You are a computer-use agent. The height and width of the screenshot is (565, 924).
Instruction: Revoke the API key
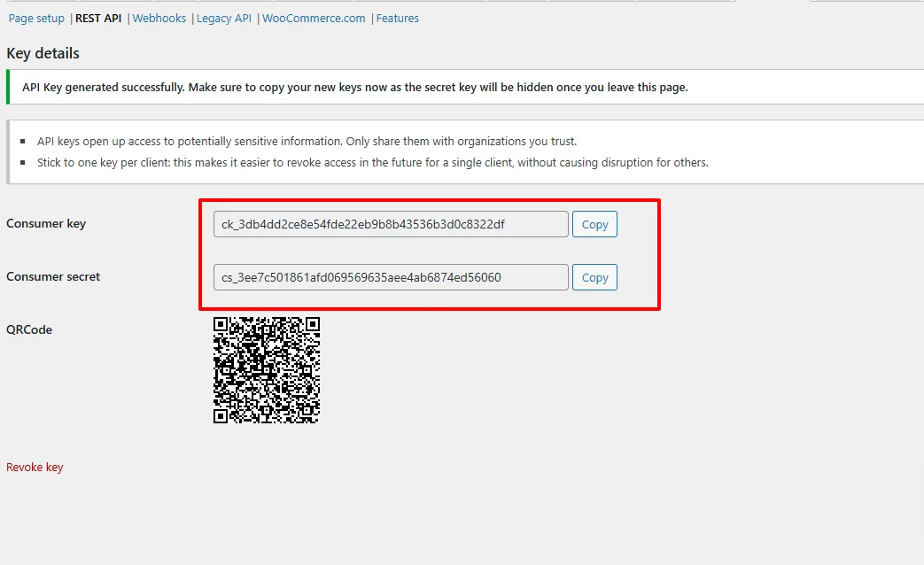[35, 468]
